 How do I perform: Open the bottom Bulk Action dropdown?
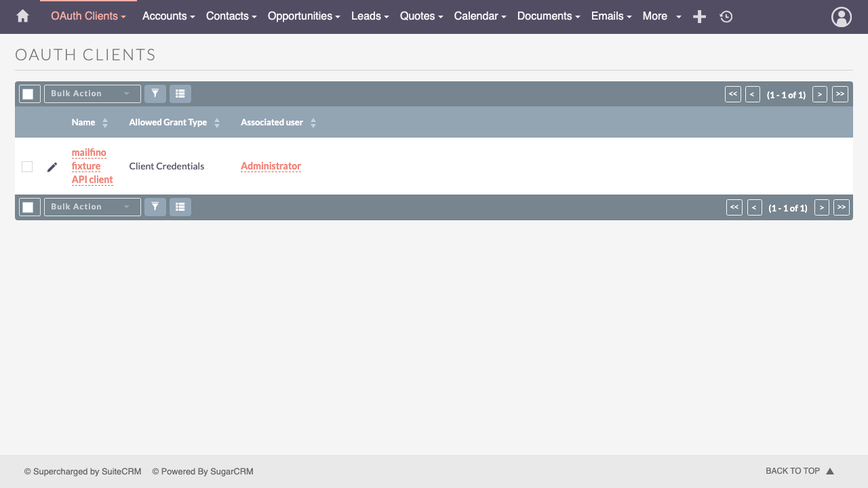coord(92,207)
